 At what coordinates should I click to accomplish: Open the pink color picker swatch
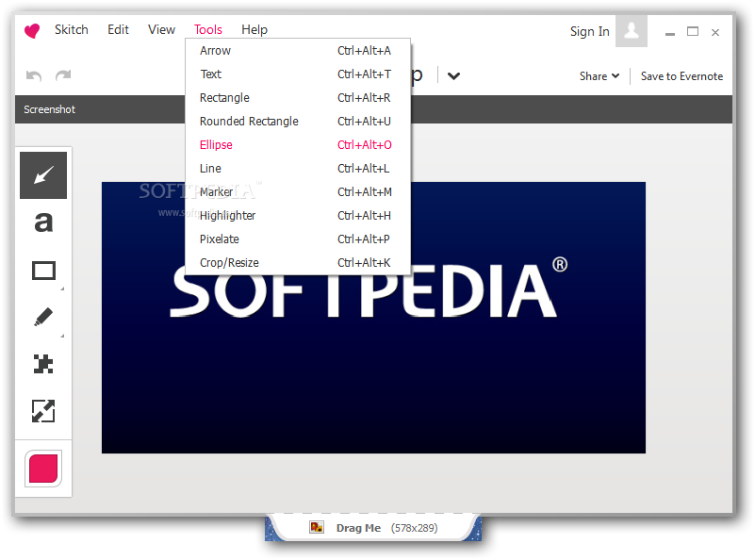[43, 469]
